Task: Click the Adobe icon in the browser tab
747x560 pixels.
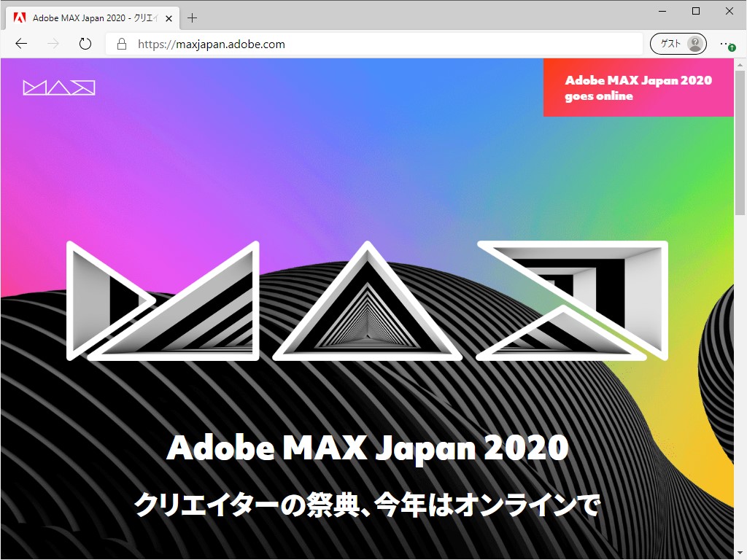Action: [x=21, y=17]
